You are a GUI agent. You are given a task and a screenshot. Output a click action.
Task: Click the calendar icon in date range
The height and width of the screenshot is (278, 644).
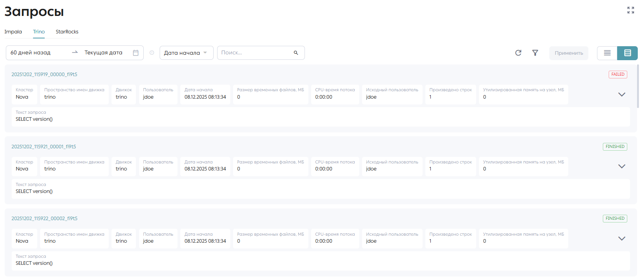coord(136,53)
